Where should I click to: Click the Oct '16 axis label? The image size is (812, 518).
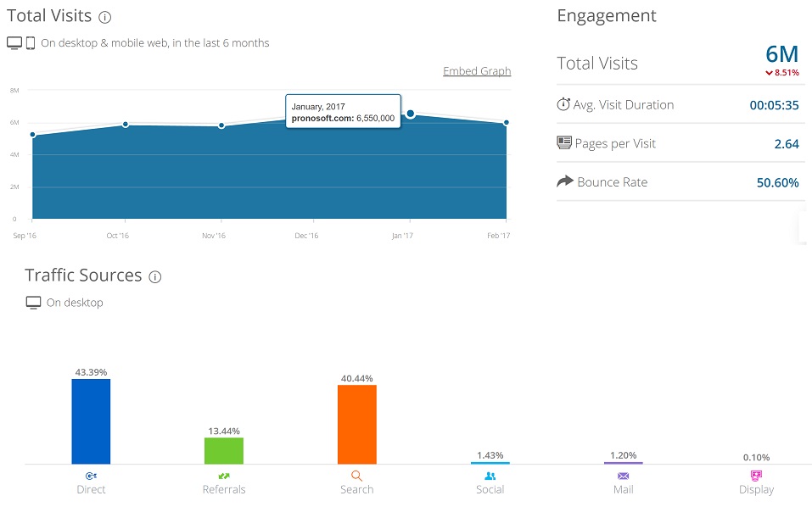click(118, 236)
